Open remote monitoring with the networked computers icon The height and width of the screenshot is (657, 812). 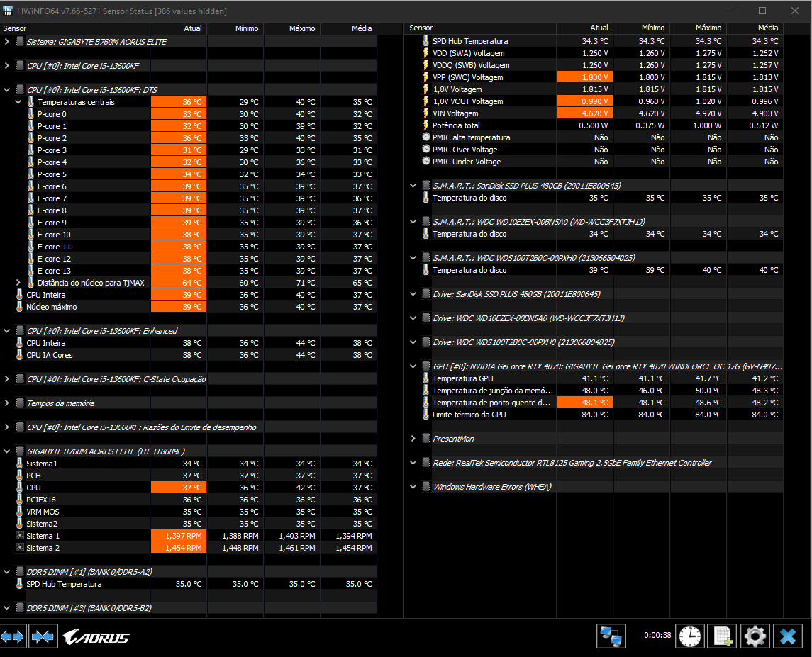(611, 636)
